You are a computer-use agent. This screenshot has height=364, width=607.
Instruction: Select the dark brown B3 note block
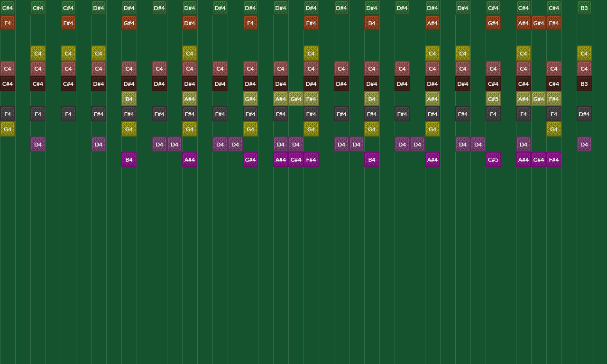coord(584,83)
